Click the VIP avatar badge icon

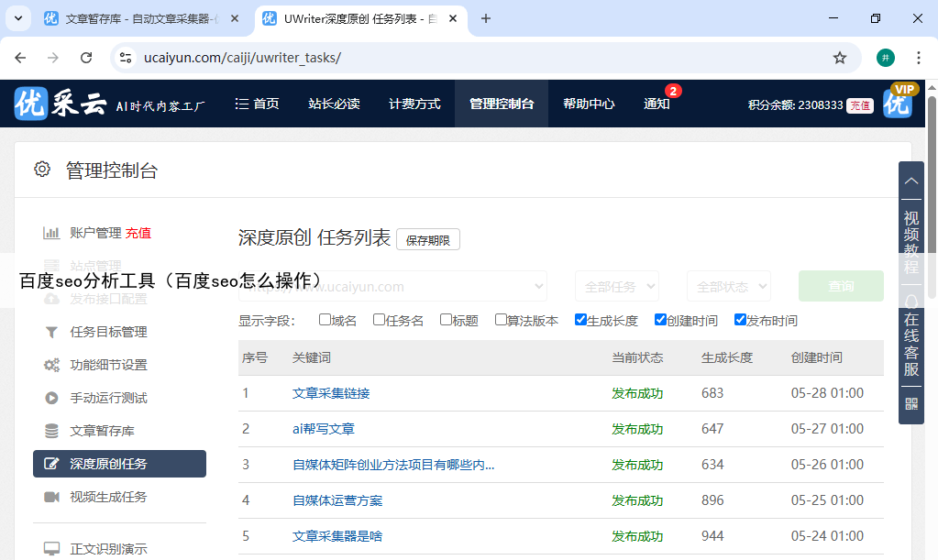[898, 103]
